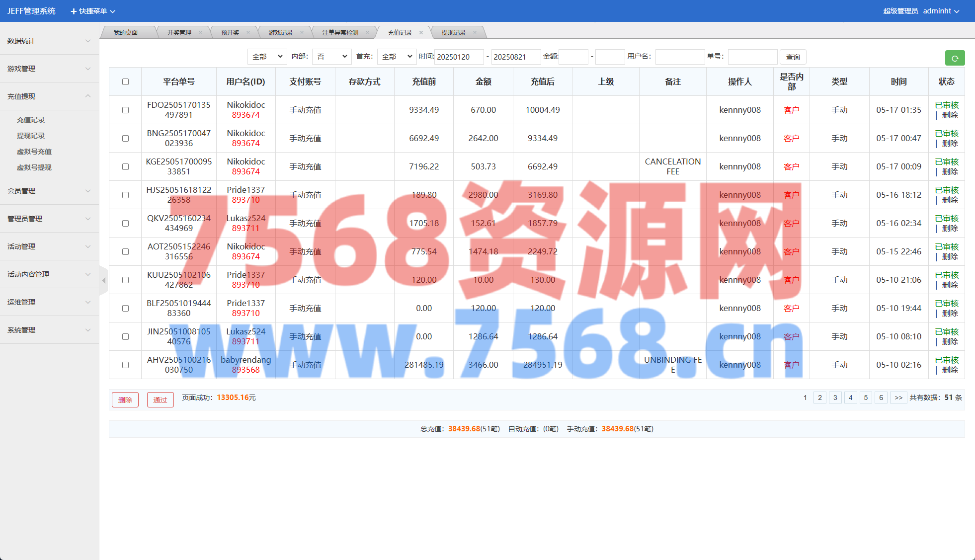Toggle the select-all checkbox in table header
The image size is (975, 560).
125,82
